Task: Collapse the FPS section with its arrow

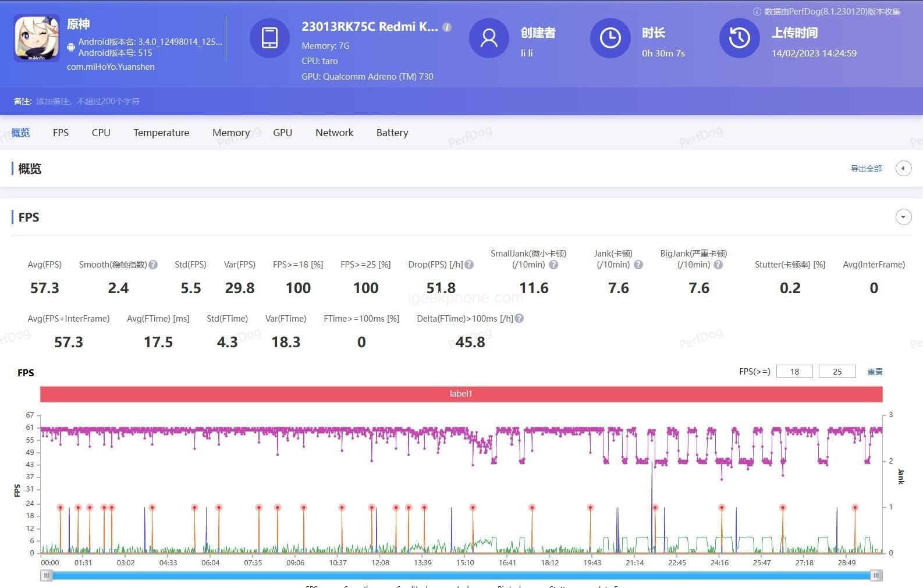Action: pos(903,217)
